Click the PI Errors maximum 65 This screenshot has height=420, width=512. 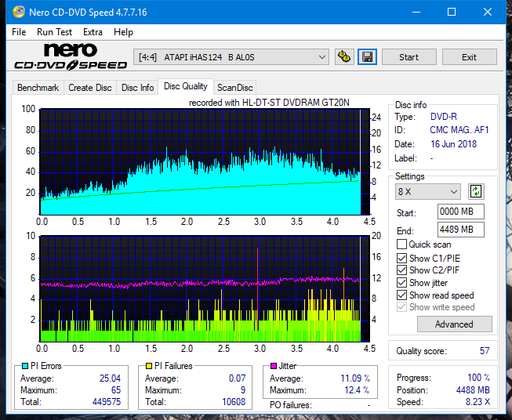116,390
